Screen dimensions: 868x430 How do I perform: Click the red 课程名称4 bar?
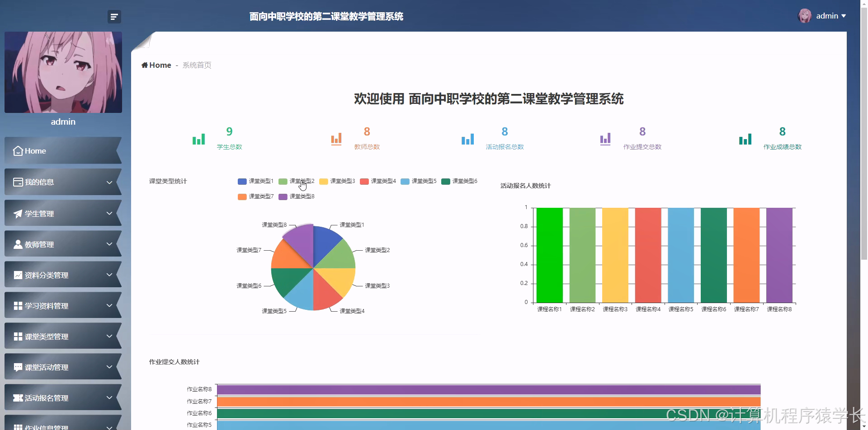tap(648, 255)
